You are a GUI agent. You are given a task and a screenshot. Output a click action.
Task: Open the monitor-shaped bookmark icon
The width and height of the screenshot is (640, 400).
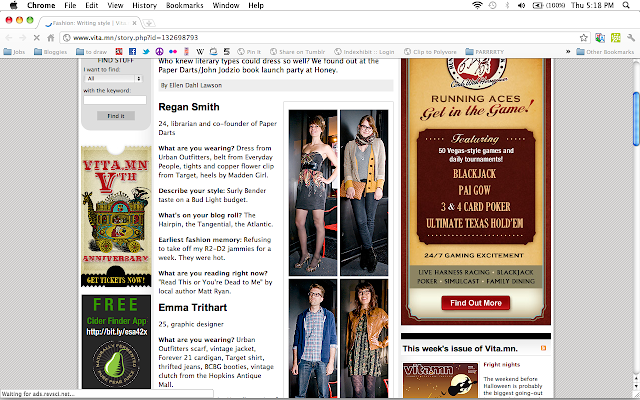tap(213, 51)
